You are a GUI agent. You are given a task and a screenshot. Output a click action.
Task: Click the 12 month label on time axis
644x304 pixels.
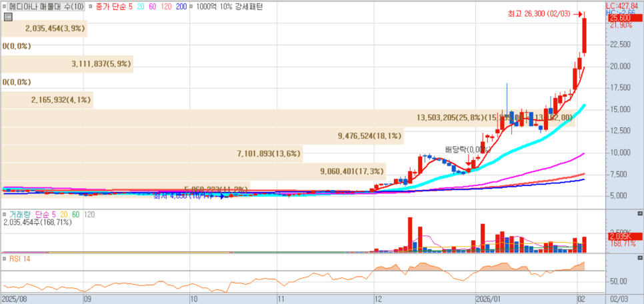click(378, 298)
